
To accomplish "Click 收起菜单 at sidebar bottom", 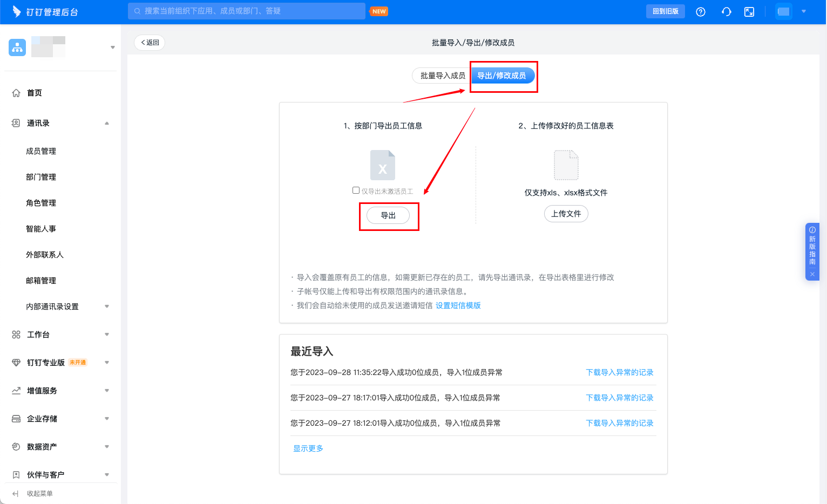I will 40,494.
